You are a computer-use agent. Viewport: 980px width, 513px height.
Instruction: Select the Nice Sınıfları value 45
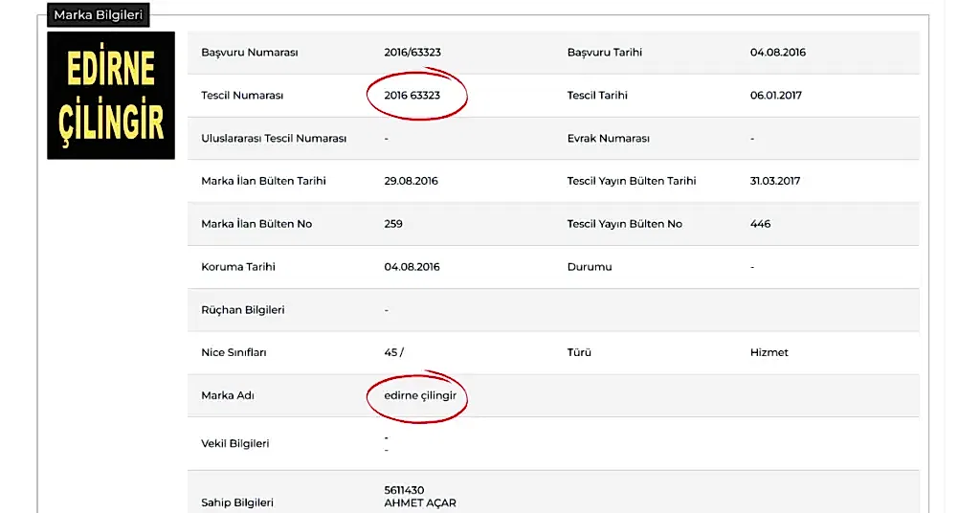click(391, 352)
